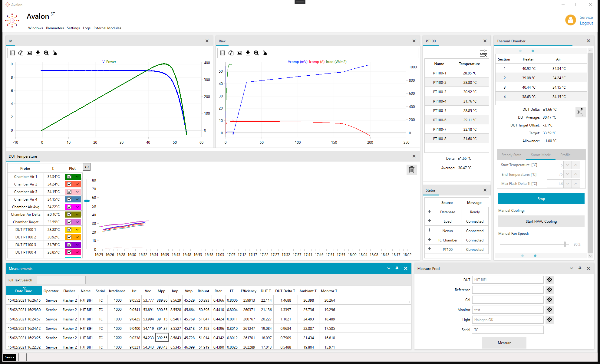Download the Raw chart data
This screenshot has height=364, width=600.
[248, 53]
